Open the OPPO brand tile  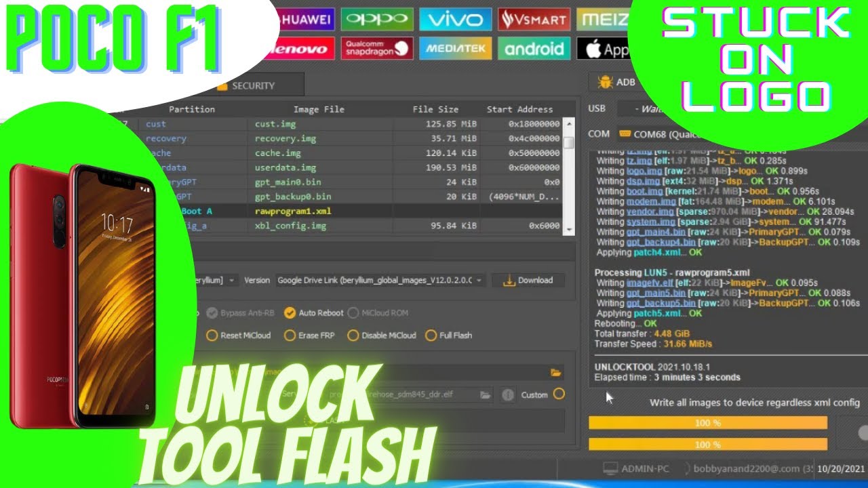click(377, 19)
